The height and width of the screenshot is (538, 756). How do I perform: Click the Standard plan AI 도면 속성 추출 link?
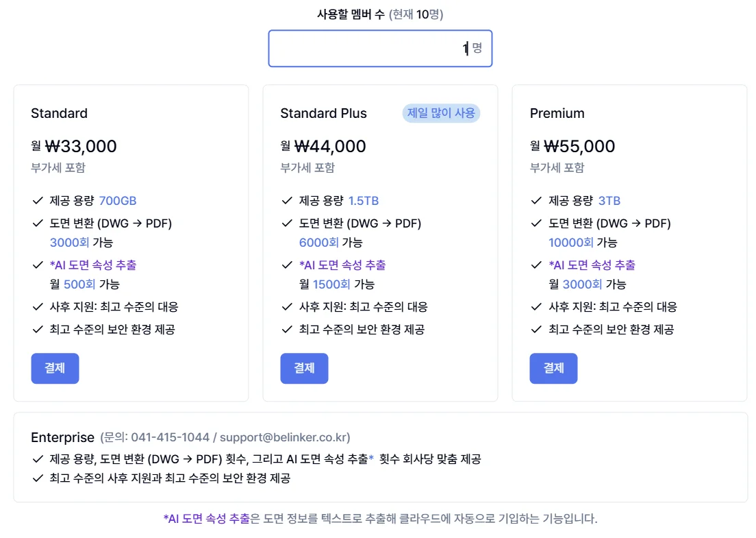tap(93, 265)
